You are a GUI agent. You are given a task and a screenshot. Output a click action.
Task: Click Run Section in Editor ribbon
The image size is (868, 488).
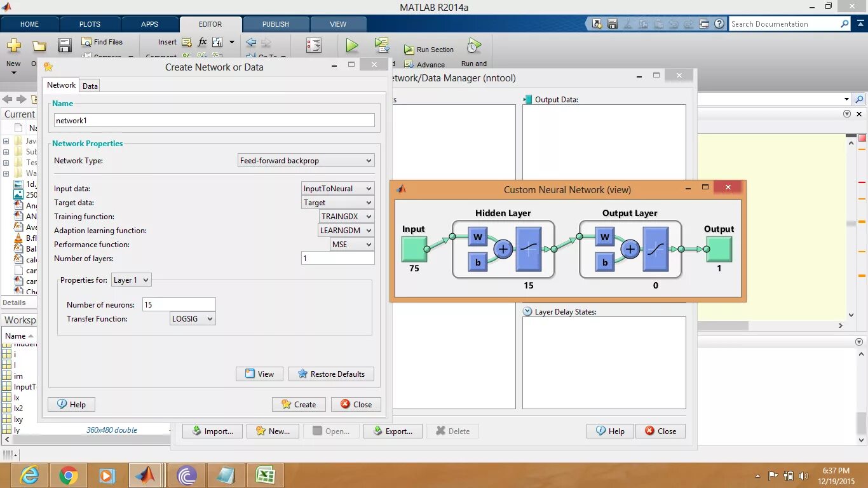click(x=429, y=50)
